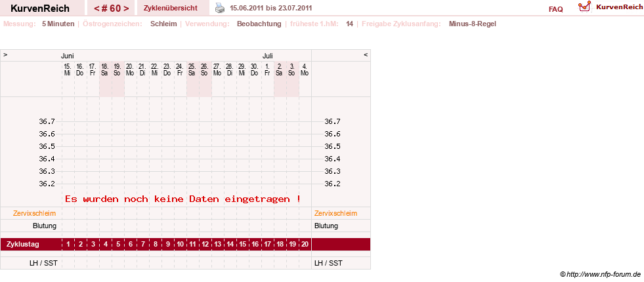The height and width of the screenshot is (282, 644).
Task: Click the Juli month label
Action: [268, 56]
